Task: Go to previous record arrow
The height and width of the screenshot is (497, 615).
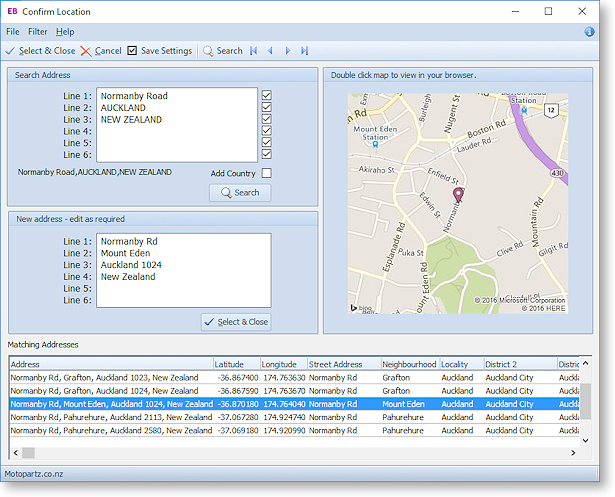Action: click(270, 51)
